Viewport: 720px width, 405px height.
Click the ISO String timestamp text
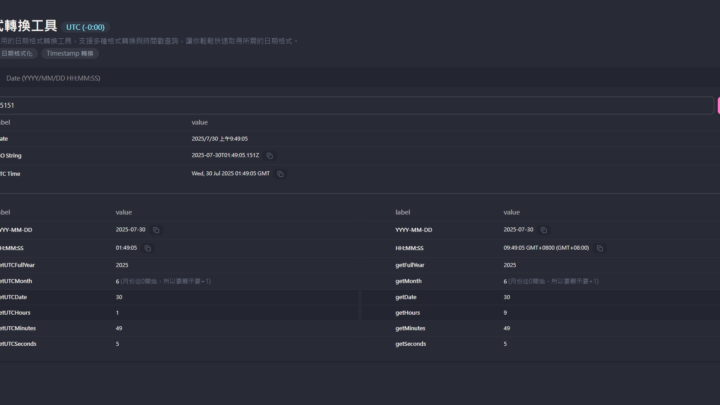click(225, 156)
